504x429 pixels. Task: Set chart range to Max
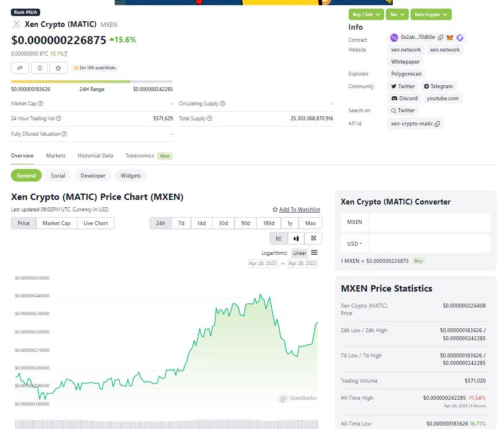tap(311, 223)
